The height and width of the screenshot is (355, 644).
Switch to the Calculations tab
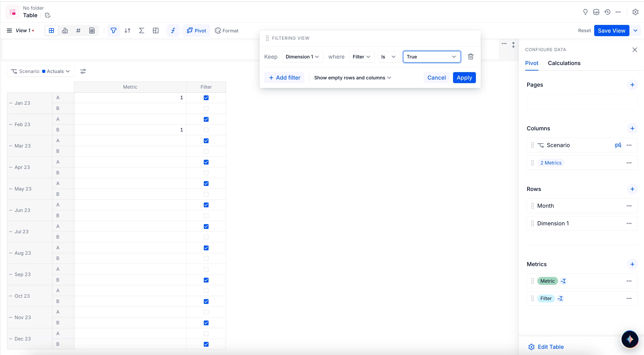pyautogui.click(x=564, y=63)
